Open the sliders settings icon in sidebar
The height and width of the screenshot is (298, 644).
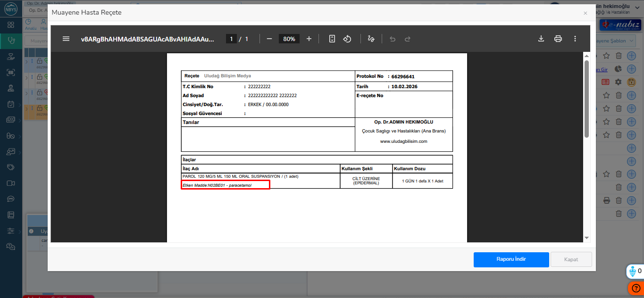(x=11, y=231)
